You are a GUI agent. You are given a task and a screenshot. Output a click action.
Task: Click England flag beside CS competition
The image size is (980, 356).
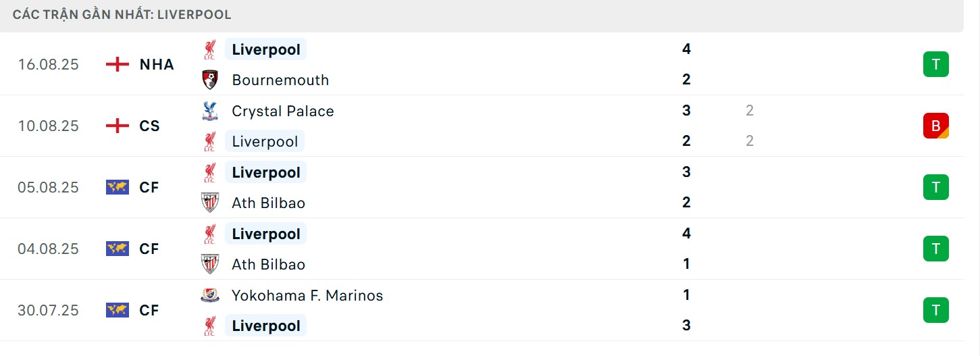(118, 126)
